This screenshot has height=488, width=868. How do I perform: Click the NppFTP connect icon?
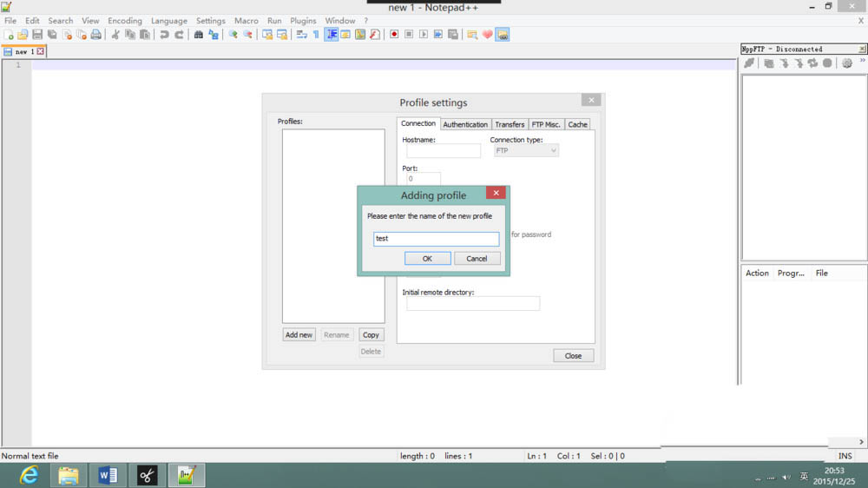749,63
